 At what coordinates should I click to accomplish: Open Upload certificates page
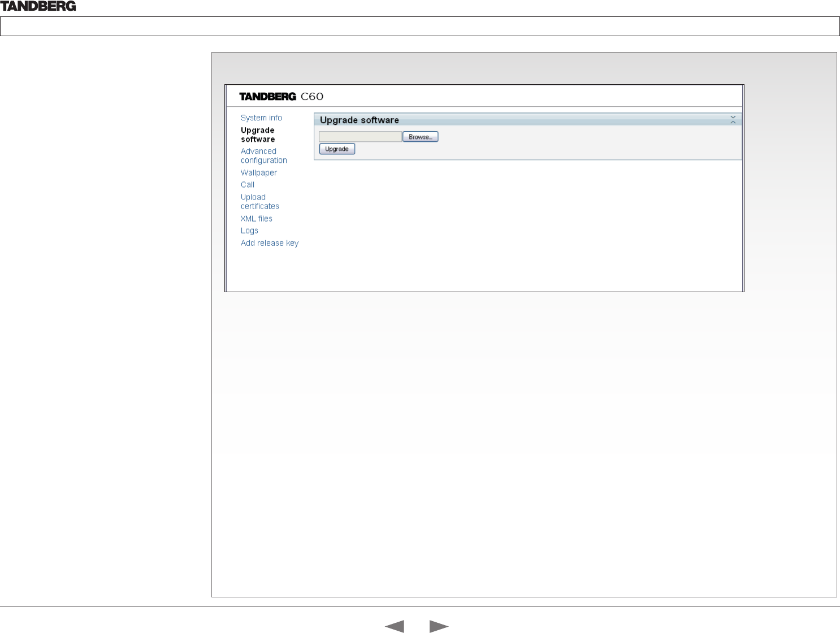[260, 202]
